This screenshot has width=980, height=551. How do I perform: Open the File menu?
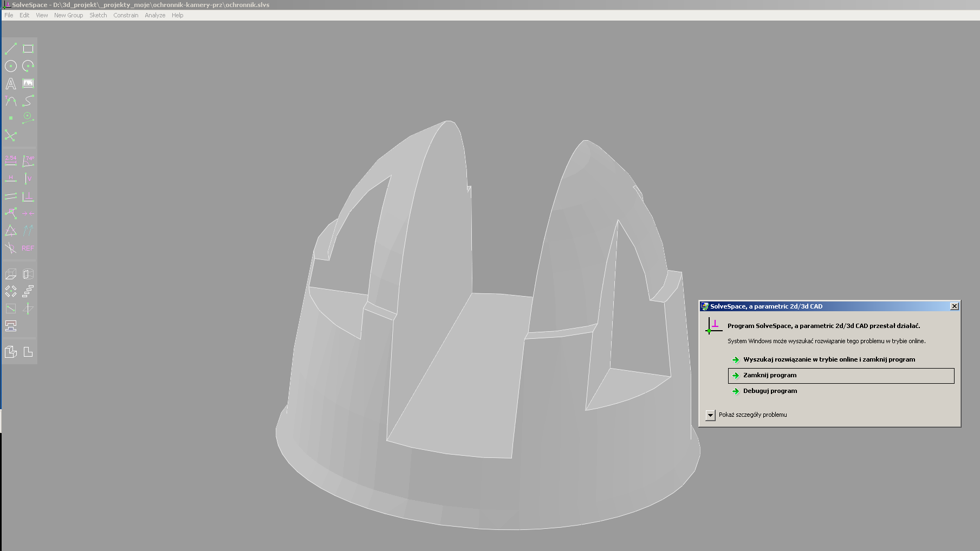pos(9,15)
